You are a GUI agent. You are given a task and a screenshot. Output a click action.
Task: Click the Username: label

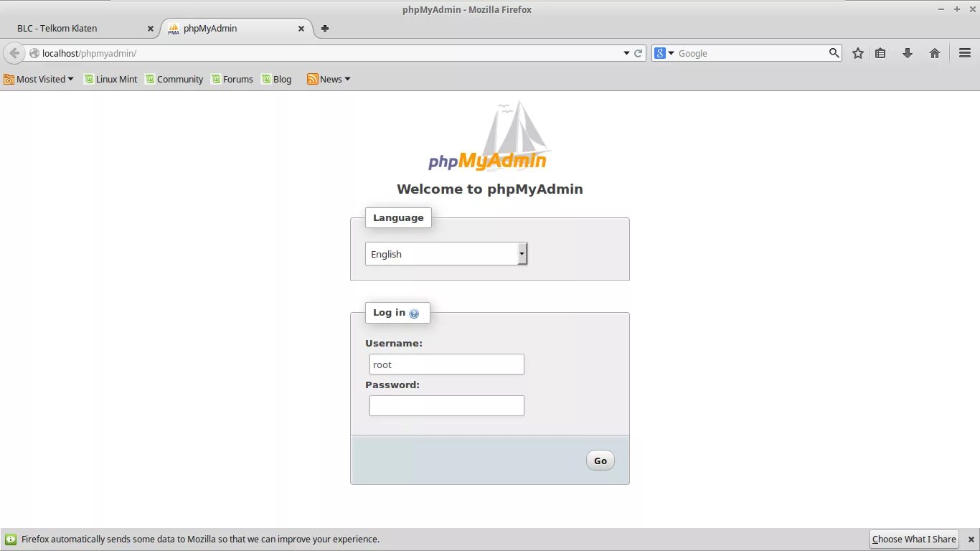tap(394, 344)
